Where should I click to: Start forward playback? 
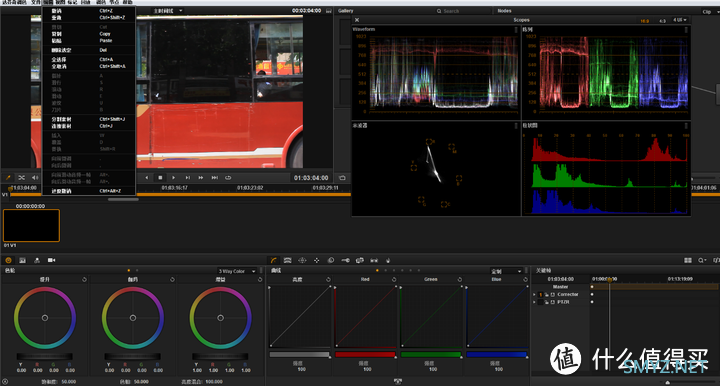point(174,178)
